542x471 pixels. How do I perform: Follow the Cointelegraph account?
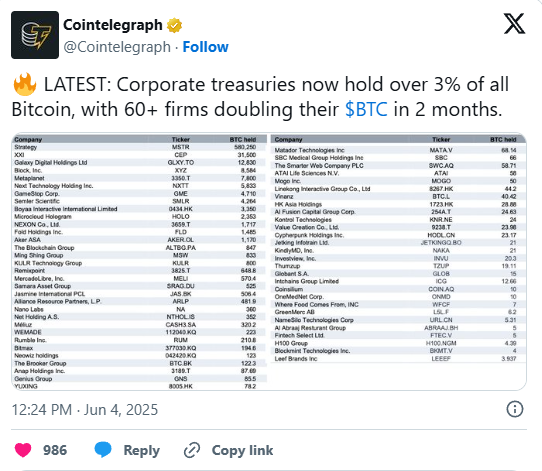(x=205, y=47)
